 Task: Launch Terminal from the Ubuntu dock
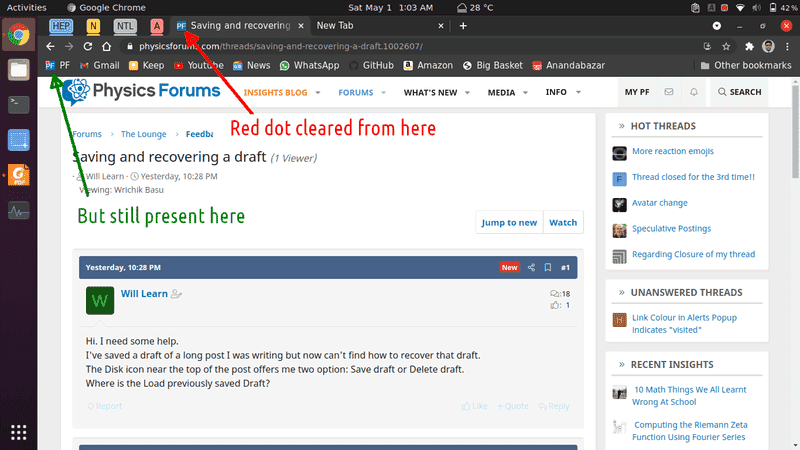pos(18,105)
